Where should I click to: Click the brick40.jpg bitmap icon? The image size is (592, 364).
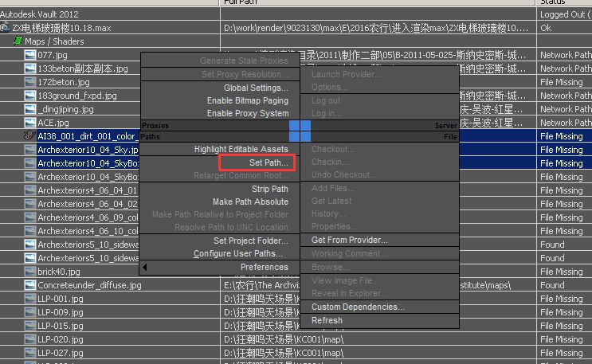[30, 272]
